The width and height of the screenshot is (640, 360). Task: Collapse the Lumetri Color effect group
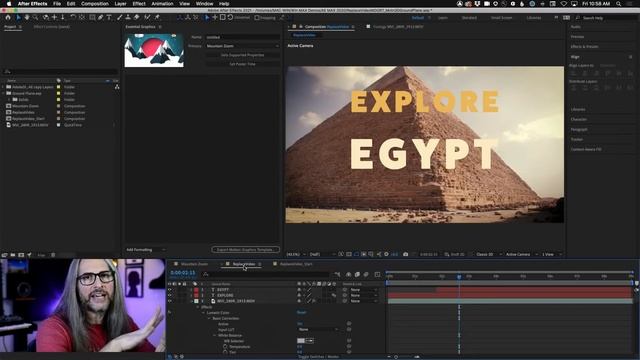pos(203,313)
